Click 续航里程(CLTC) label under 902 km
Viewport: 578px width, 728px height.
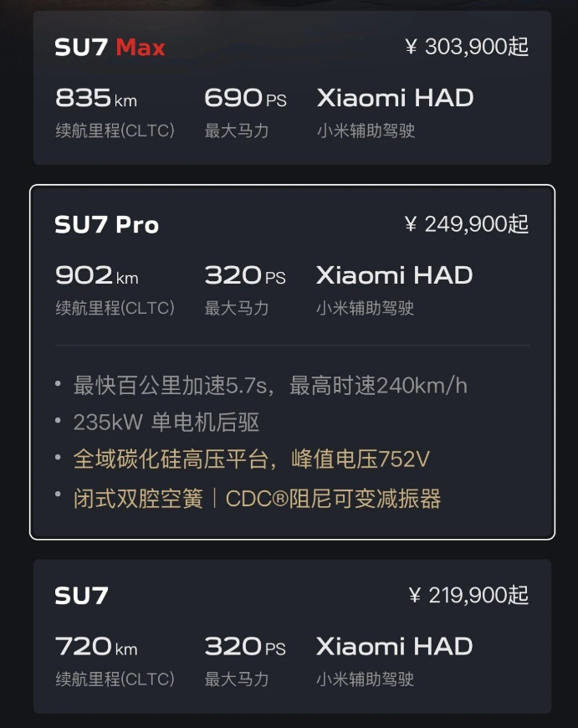coord(115,308)
